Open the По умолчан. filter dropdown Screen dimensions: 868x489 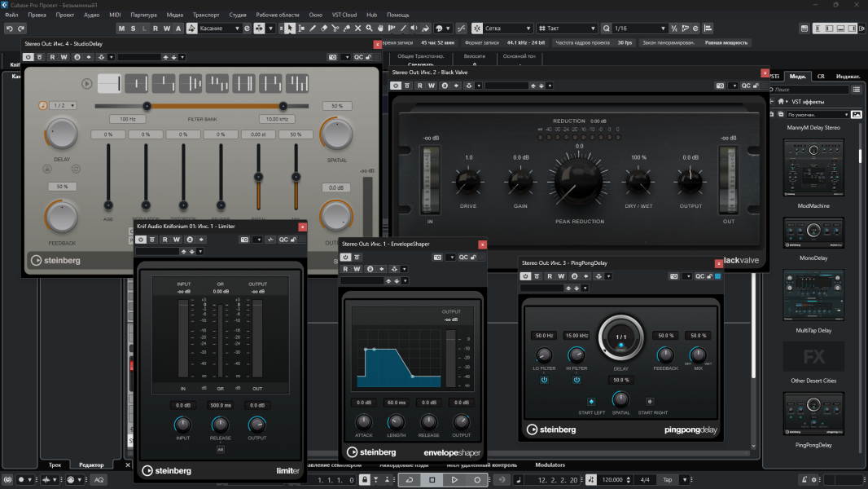coord(818,115)
